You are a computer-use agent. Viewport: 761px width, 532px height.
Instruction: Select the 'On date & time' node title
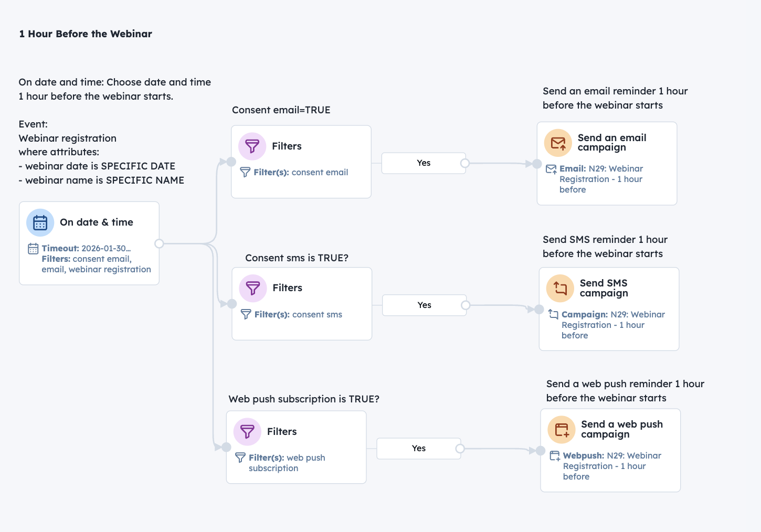(97, 222)
